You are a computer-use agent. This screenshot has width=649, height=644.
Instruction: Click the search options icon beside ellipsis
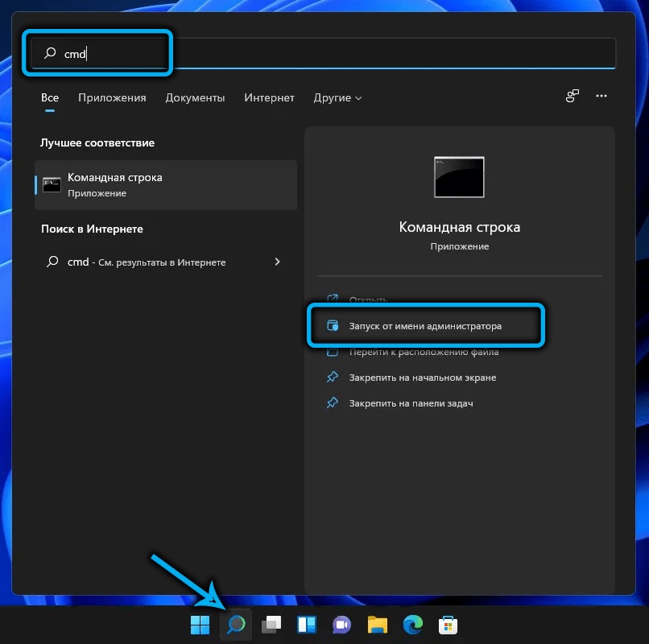[573, 97]
